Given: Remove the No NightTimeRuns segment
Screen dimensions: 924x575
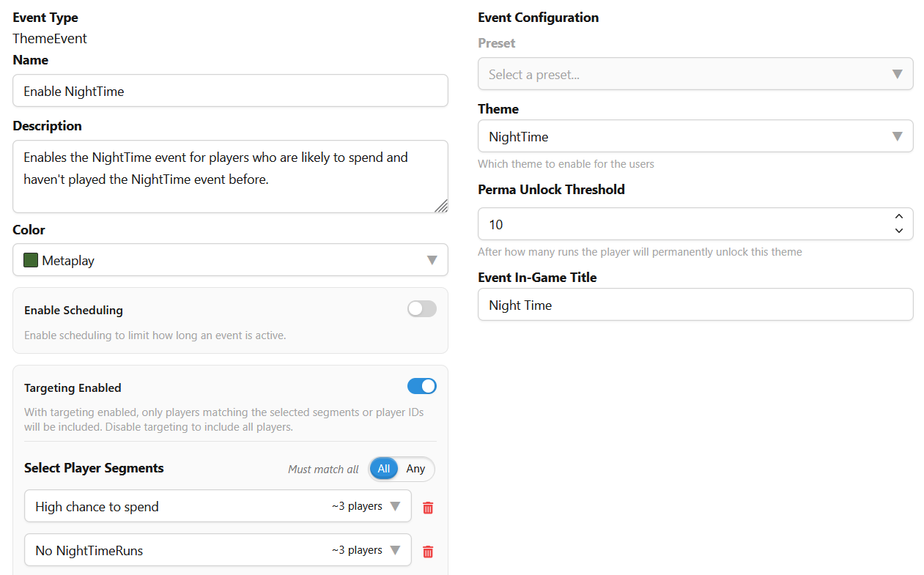Looking at the screenshot, I should pyautogui.click(x=428, y=552).
